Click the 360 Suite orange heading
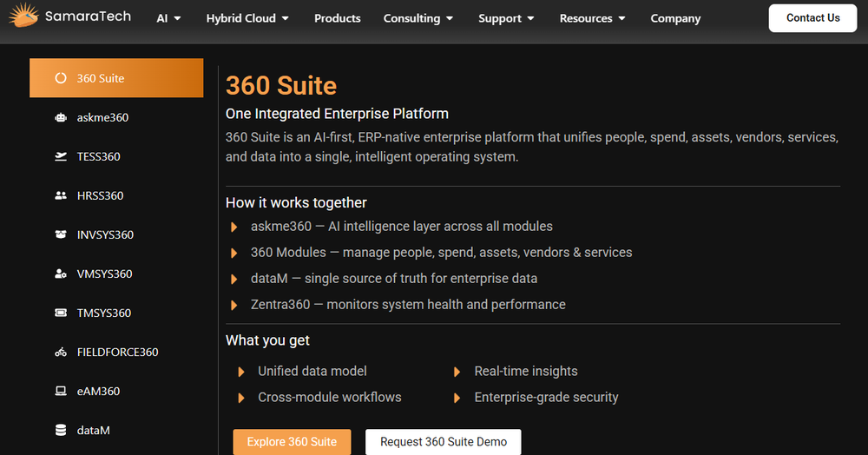Viewport: 868px width, 455px height. pos(281,86)
